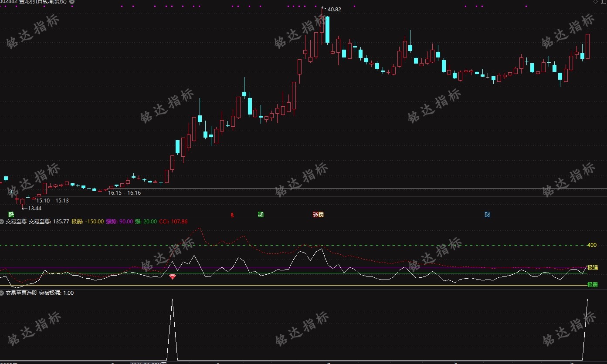Click the 16.15 - 16.16 gap label

point(125,192)
